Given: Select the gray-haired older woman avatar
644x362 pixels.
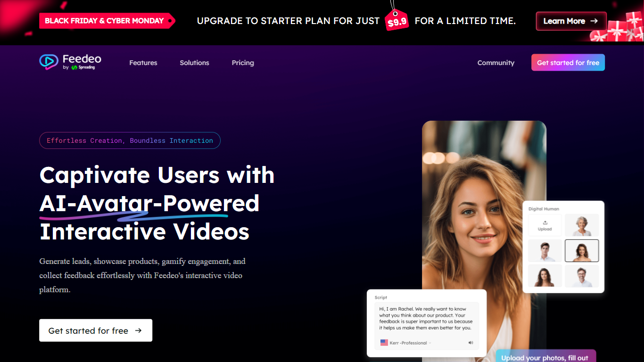Looking at the screenshot, I should click(582, 225).
